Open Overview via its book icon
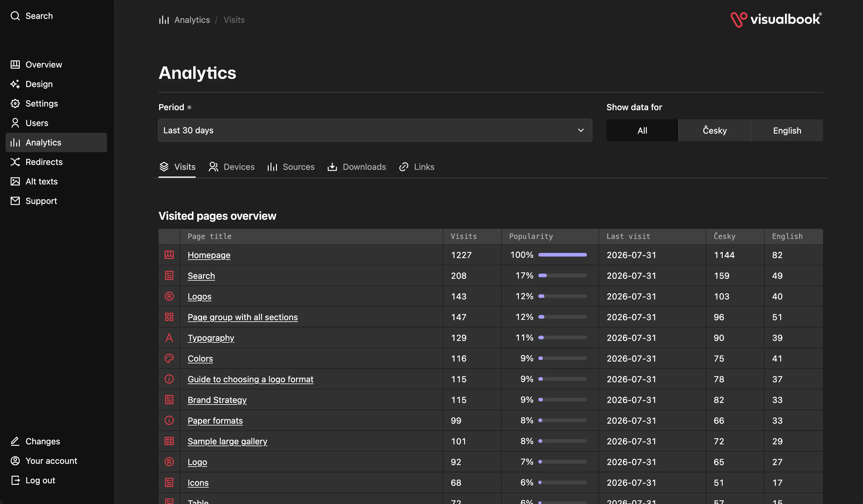Screen dimensions: 863x504 15,65
